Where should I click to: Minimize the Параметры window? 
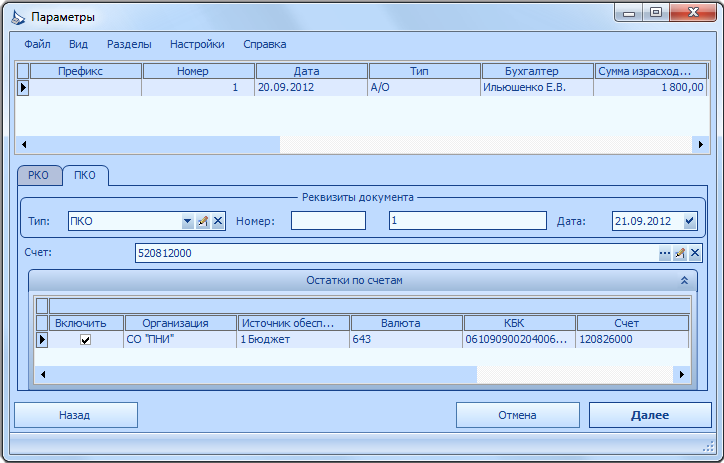point(628,13)
